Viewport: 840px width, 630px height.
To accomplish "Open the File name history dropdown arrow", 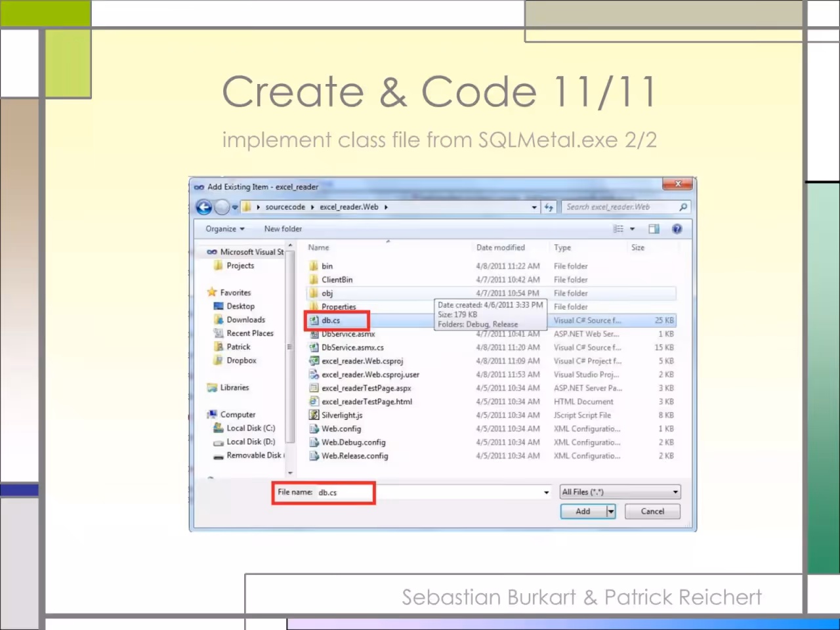I will pos(546,492).
